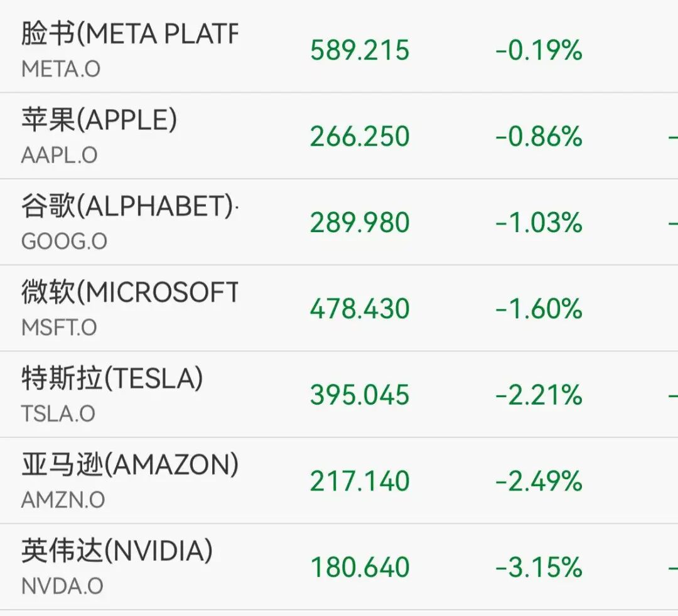Open the Meta Platforms stock row
Image resolution: width=678 pixels, height=616 pixels.
click(129, 35)
